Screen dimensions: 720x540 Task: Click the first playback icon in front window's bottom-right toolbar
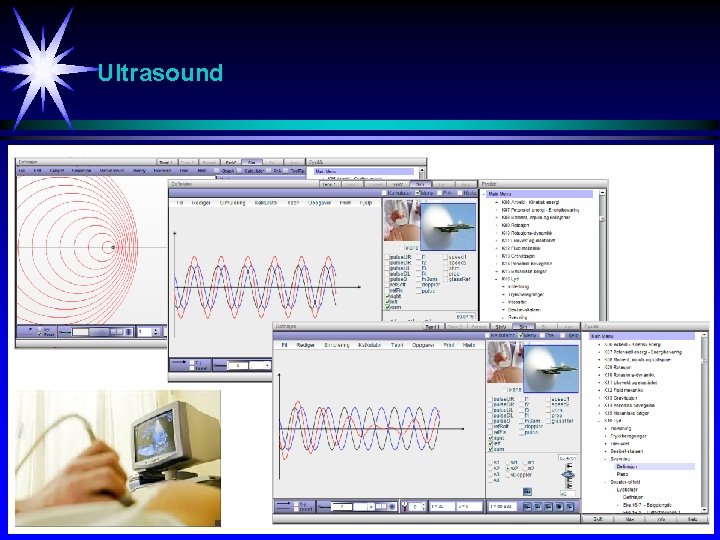(x=527, y=507)
